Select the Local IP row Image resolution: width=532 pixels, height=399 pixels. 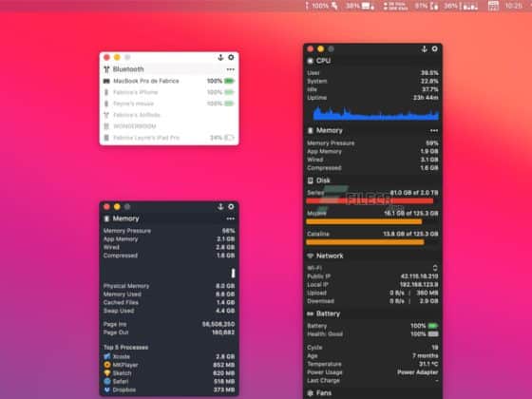click(372, 285)
